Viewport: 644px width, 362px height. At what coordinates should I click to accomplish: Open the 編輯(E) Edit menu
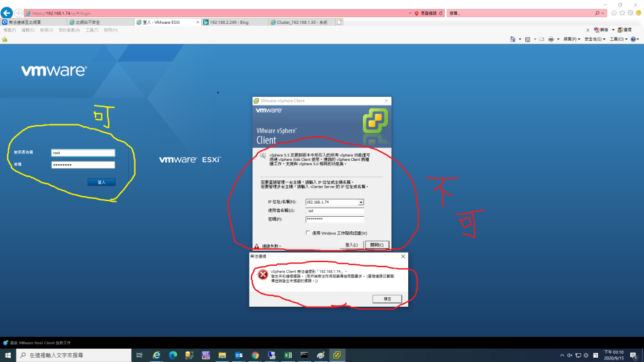click(x=28, y=30)
